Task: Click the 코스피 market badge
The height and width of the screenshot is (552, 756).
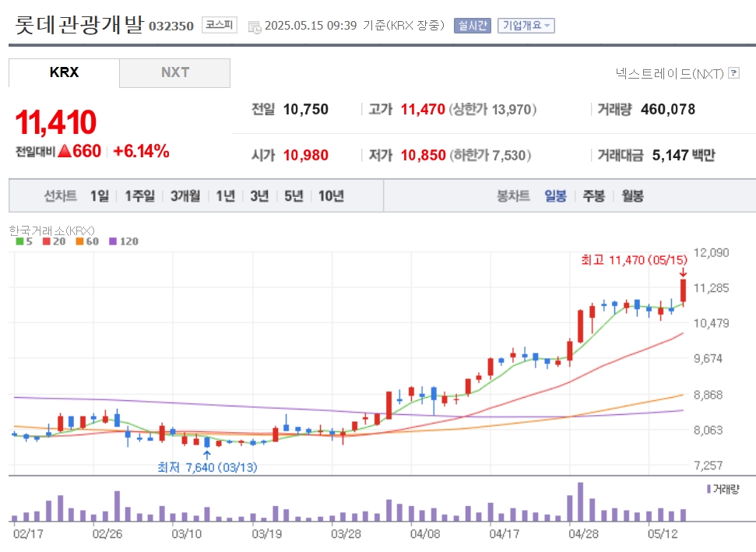Action: [x=220, y=25]
